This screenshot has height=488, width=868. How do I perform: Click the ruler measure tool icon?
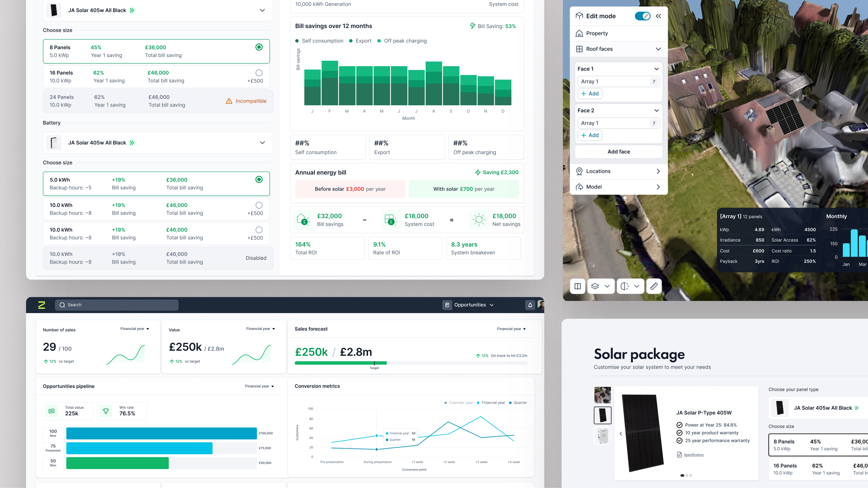[654, 286]
